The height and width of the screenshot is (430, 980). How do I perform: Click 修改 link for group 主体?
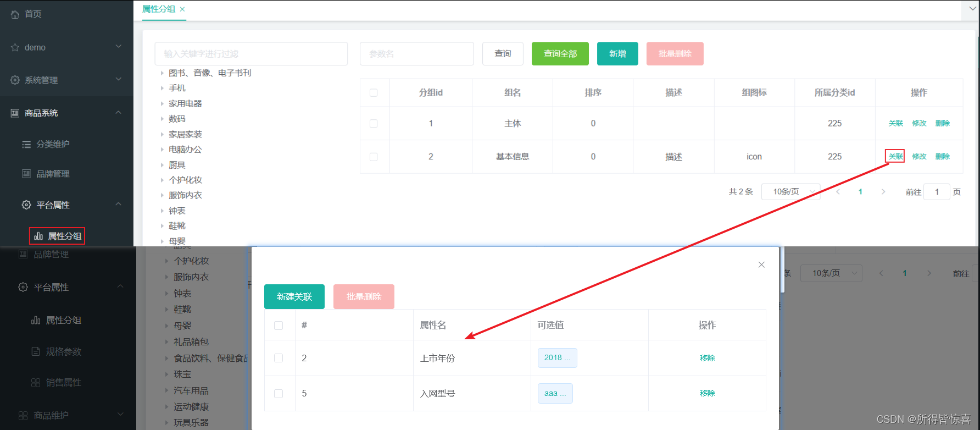pyautogui.click(x=919, y=124)
